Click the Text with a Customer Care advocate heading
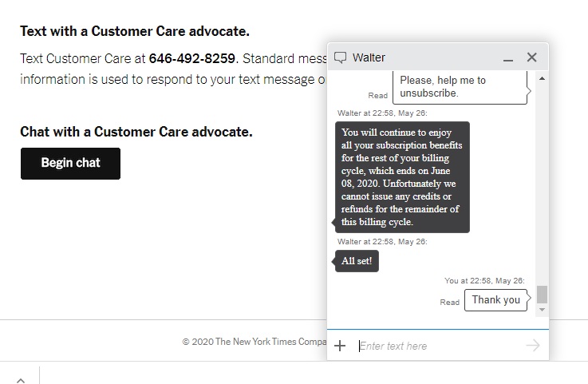Screen dimensions: 588x384 (135, 31)
